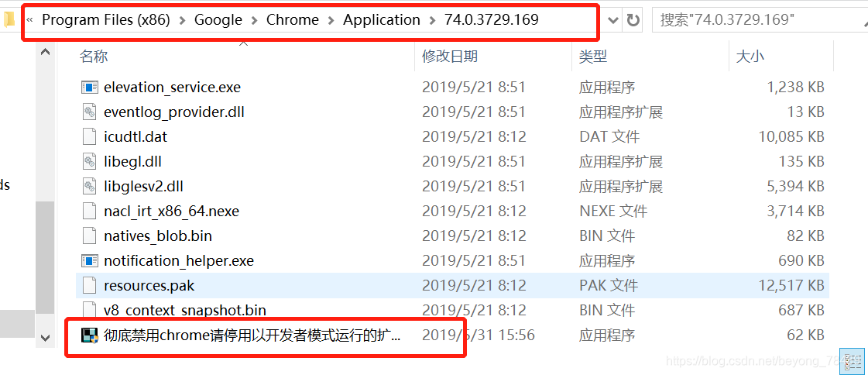Click the size value 5,394 KB
Screen dimensions: 868x375
coord(795,186)
